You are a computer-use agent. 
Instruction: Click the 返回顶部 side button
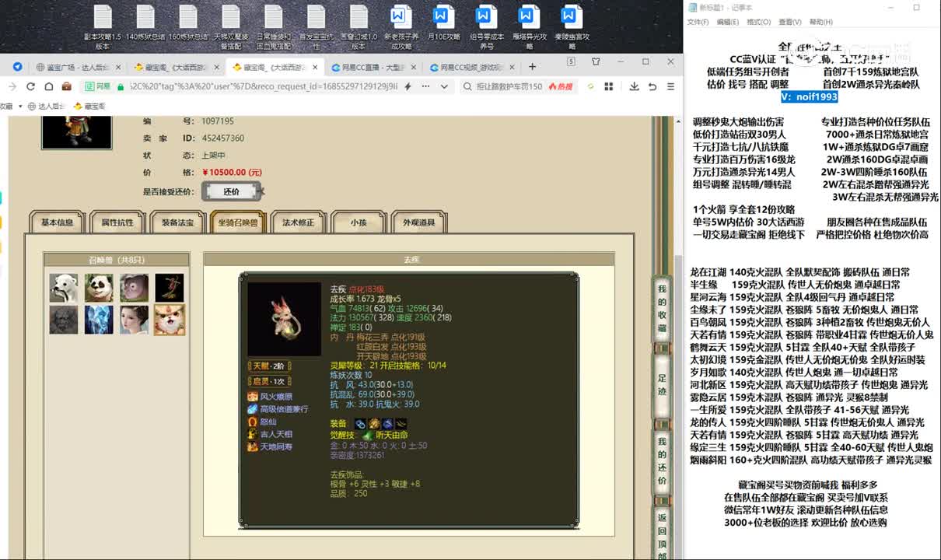click(662, 535)
